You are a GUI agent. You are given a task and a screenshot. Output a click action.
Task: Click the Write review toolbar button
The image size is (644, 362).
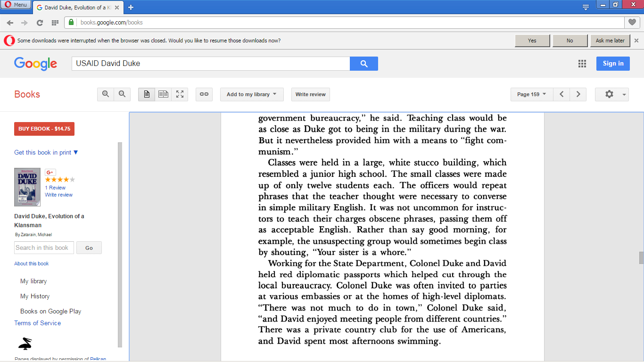(311, 94)
